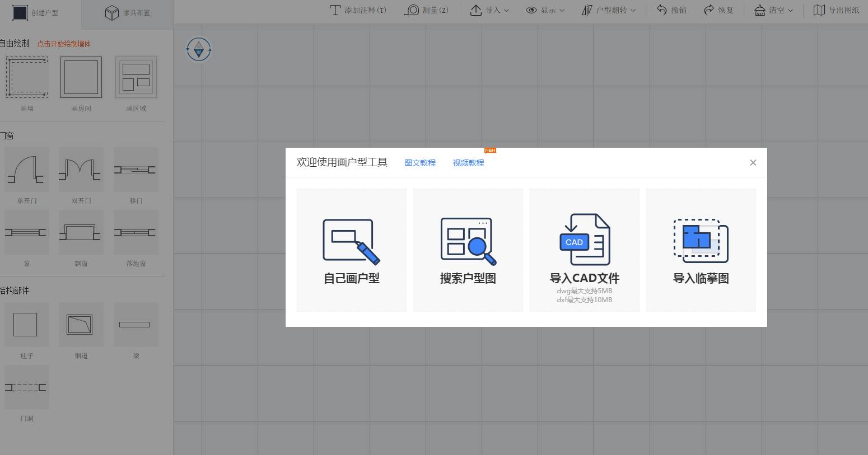This screenshot has height=455, width=868.
Task: Select the 落地窗 floor window component
Action: point(136,232)
